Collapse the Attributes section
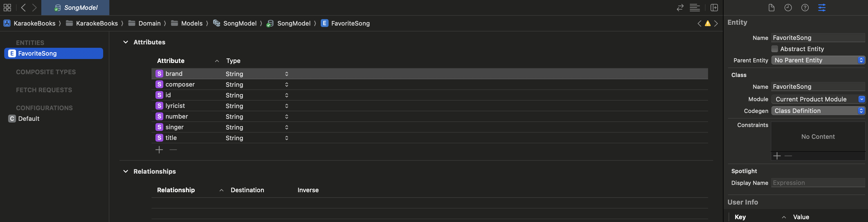 (126, 42)
